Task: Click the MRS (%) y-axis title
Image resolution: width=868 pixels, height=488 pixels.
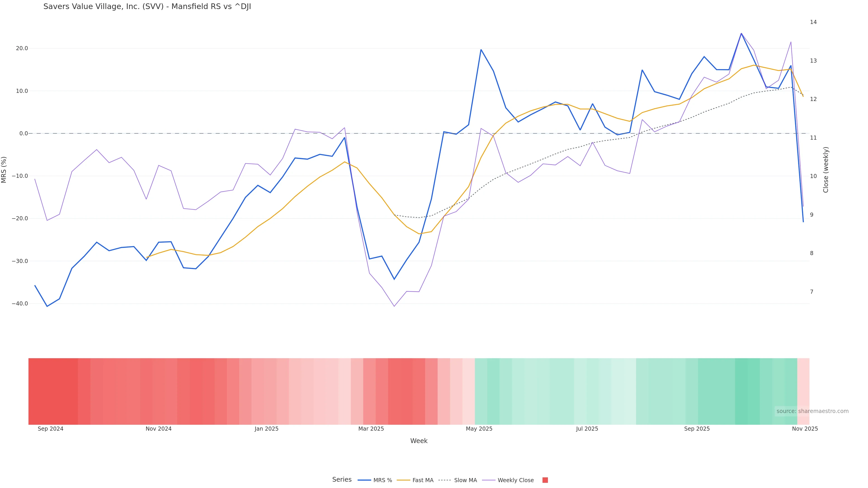Action: [4, 170]
